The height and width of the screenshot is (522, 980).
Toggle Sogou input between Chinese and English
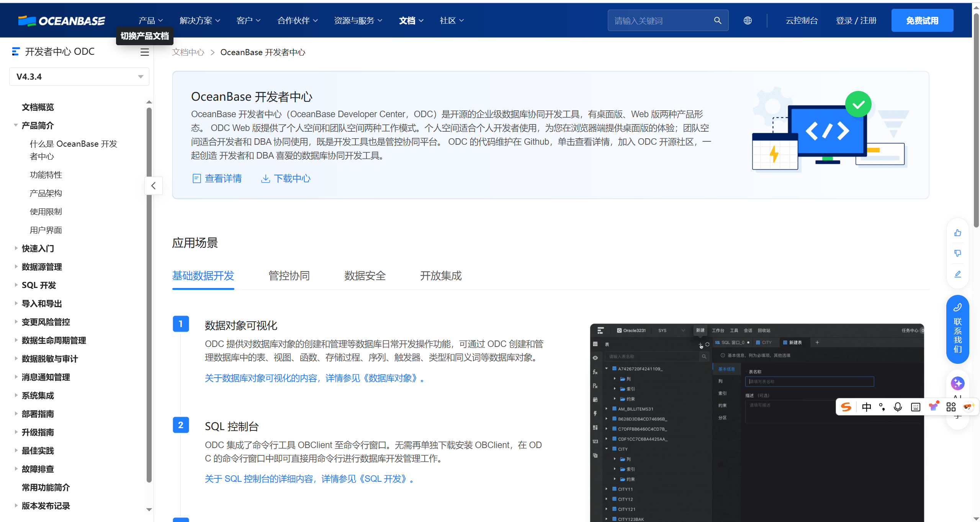tap(867, 407)
